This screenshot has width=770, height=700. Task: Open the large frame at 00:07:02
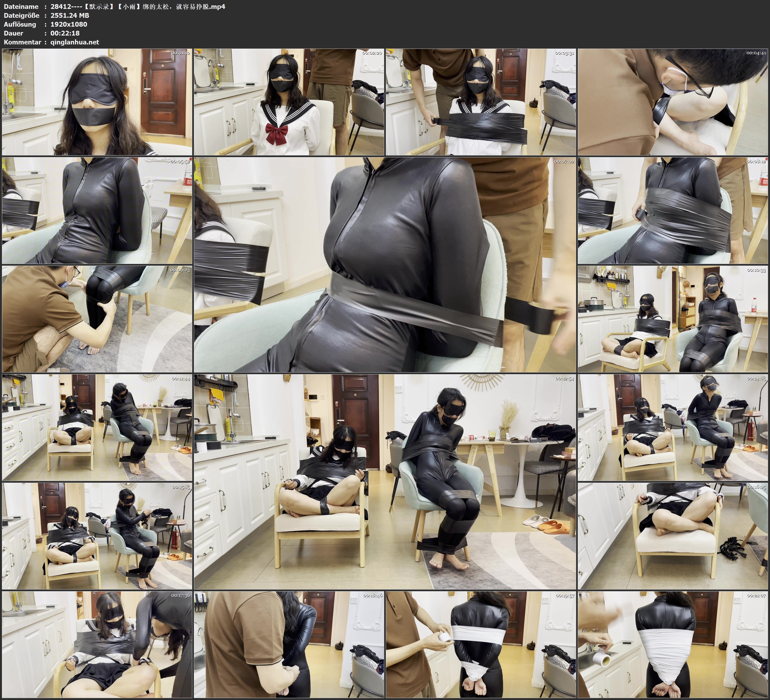[385, 264]
